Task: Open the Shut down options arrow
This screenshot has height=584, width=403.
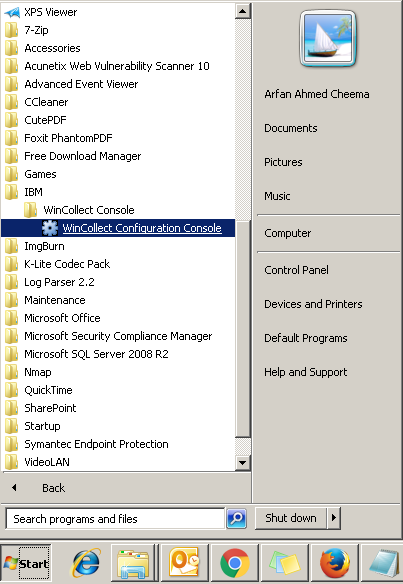Action: pyautogui.click(x=334, y=518)
